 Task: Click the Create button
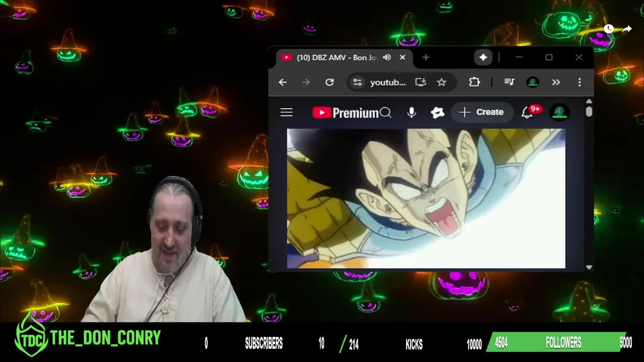pyautogui.click(x=481, y=112)
